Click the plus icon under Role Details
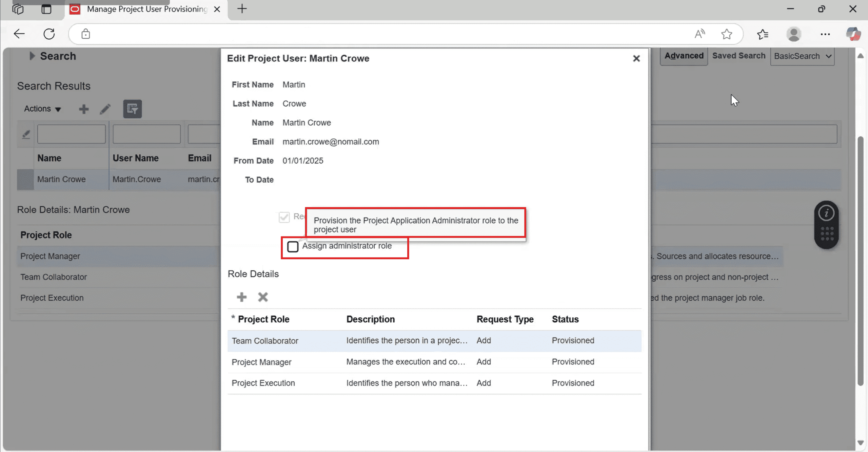This screenshot has width=868, height=452. (241, 297)
